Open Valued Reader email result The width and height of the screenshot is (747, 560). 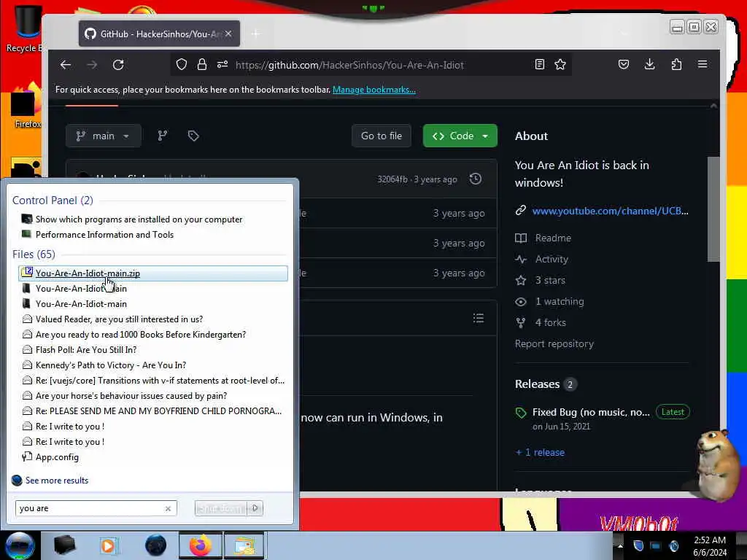pyautogui.click(x=119, y=319)
